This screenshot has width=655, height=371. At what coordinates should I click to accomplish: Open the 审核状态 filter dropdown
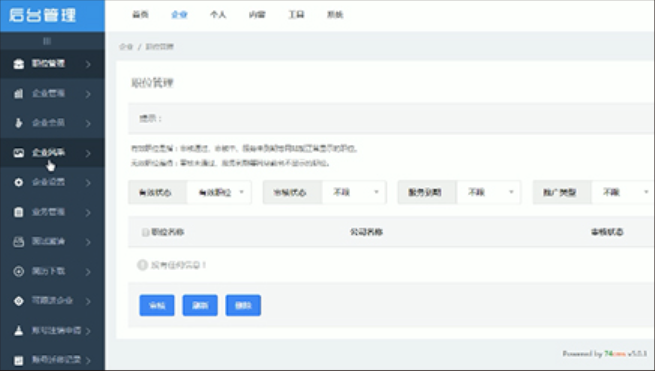pyautogui.click(x=354, y=193)
